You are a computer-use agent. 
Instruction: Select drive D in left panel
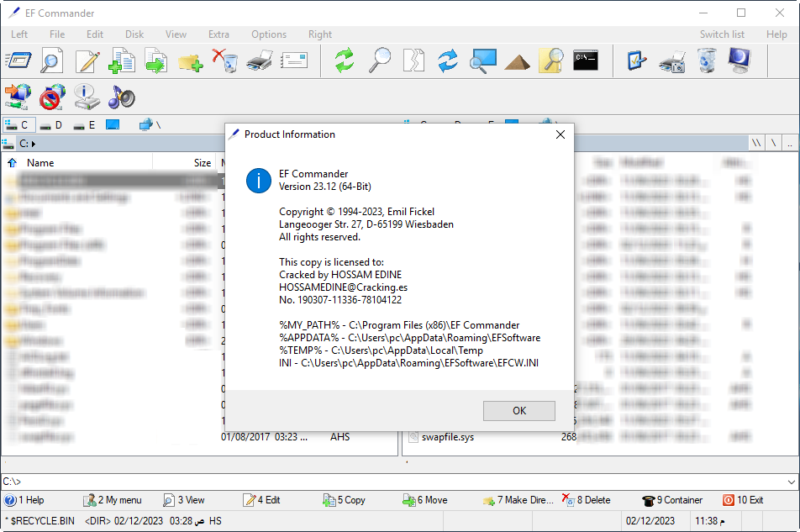tap(51, 125)
